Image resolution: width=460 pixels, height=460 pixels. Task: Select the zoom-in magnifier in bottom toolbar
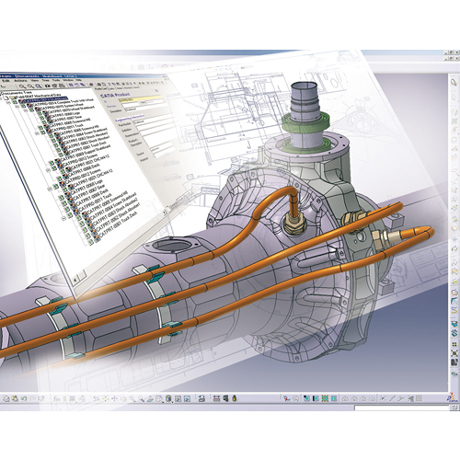click(132, 398)
